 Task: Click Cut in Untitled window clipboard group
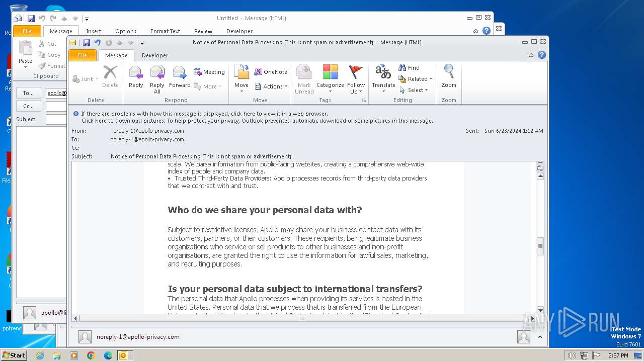(48, 44)
